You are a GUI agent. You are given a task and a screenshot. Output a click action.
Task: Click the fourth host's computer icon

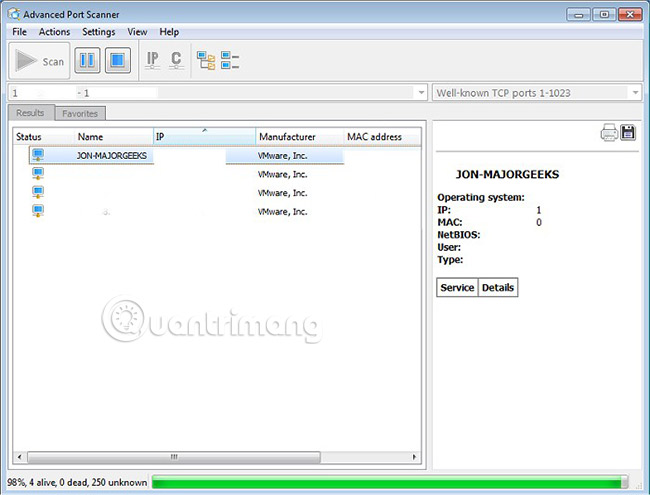click(x=38, y=211)
